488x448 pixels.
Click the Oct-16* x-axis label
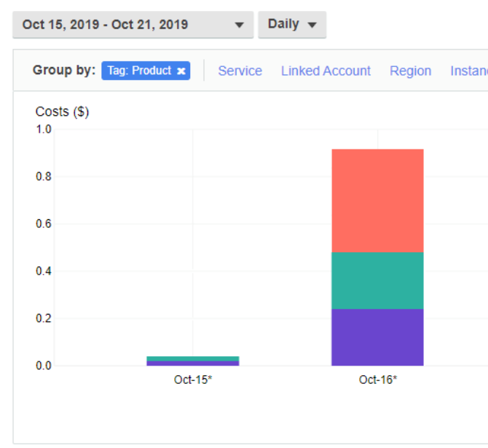[x=378, y=380]
